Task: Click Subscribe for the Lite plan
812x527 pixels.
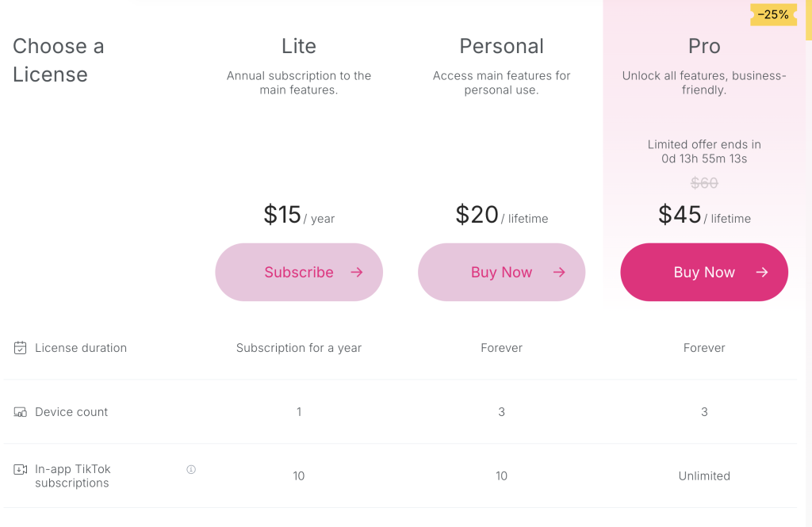Action: pos(299,272)
